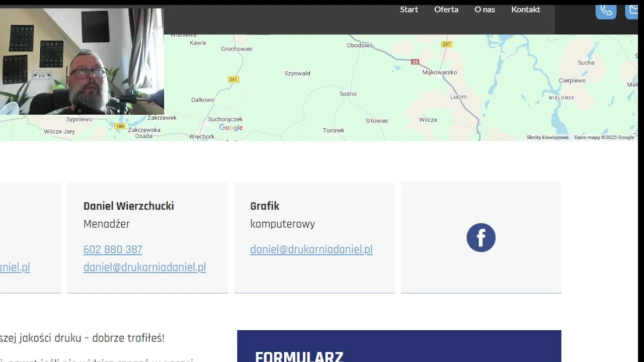This screenshot has width=644, height=362.
Task: Go to O nas page
Action: click(485, 10)
